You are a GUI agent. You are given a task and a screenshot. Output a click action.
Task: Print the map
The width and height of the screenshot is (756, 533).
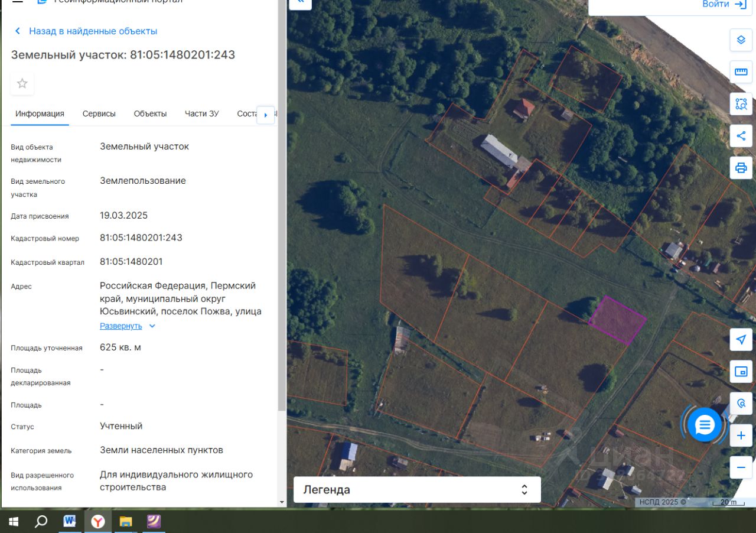(741, 168)
